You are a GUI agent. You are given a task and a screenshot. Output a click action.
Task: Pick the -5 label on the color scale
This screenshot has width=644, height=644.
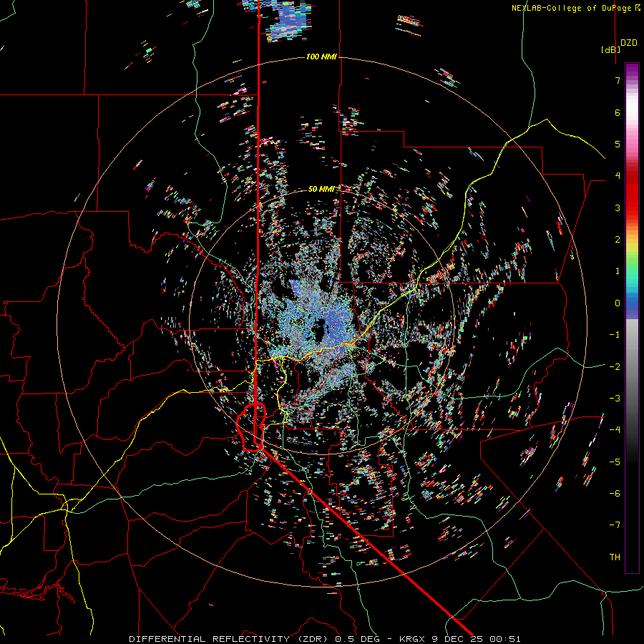tap(615, 462)
